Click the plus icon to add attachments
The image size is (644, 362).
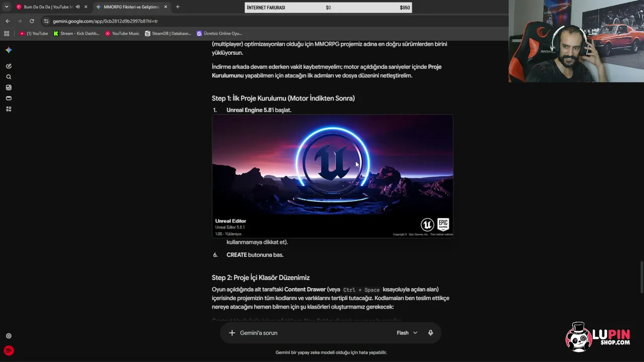click(232, 333)
